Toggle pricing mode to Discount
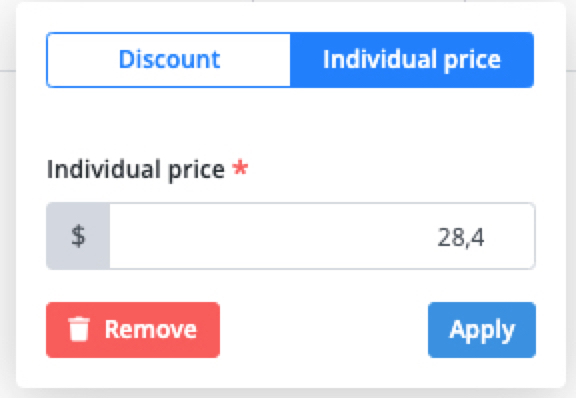This screenshot has height=398, width=576. tap(169, 60)
